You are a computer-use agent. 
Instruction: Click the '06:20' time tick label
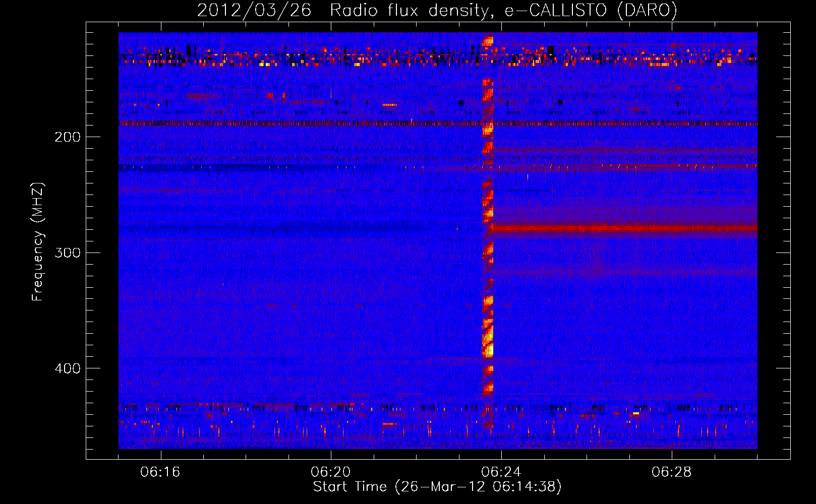click(x=331, y=472)
